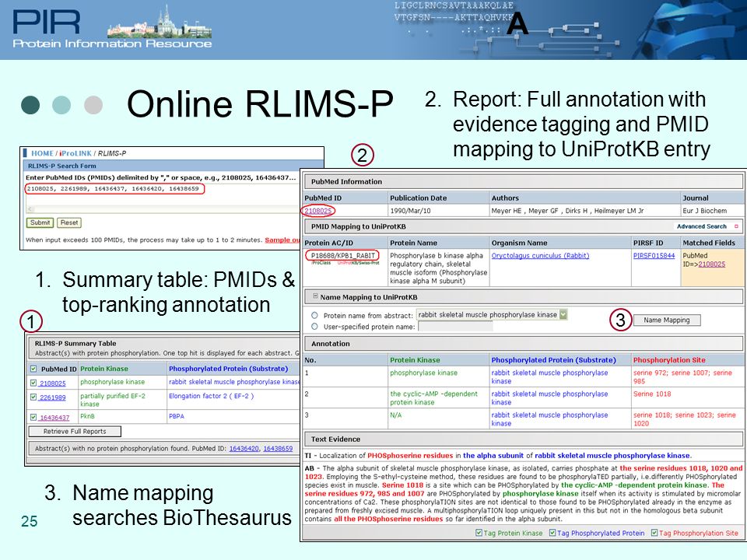Click the Submit button
Image resolution: width=747 pixels, height=560 pixels.
point(40,222)
